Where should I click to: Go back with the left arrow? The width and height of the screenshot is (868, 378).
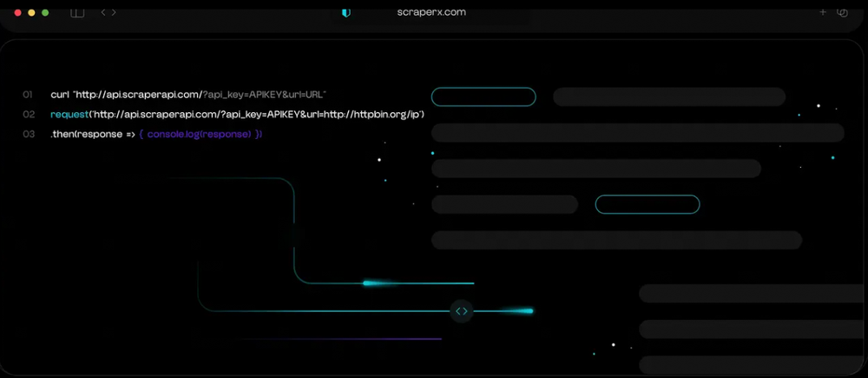[103, 12]
